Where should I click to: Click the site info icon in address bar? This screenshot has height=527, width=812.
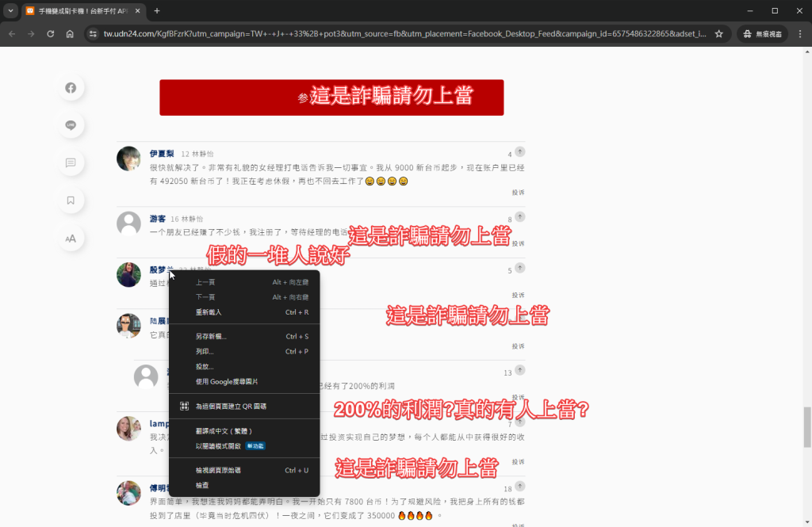coord(93,34)
